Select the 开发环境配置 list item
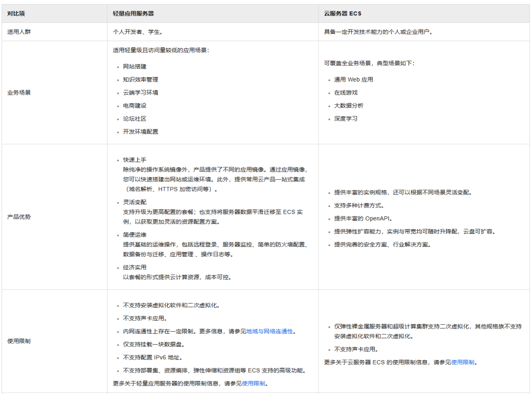 point(140,132)
